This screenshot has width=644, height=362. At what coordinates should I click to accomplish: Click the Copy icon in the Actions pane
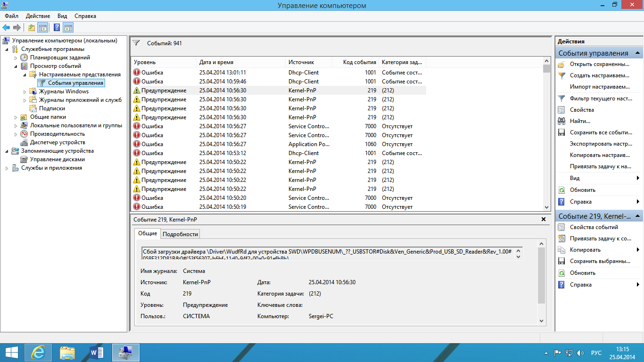click(x=561, y=250)
